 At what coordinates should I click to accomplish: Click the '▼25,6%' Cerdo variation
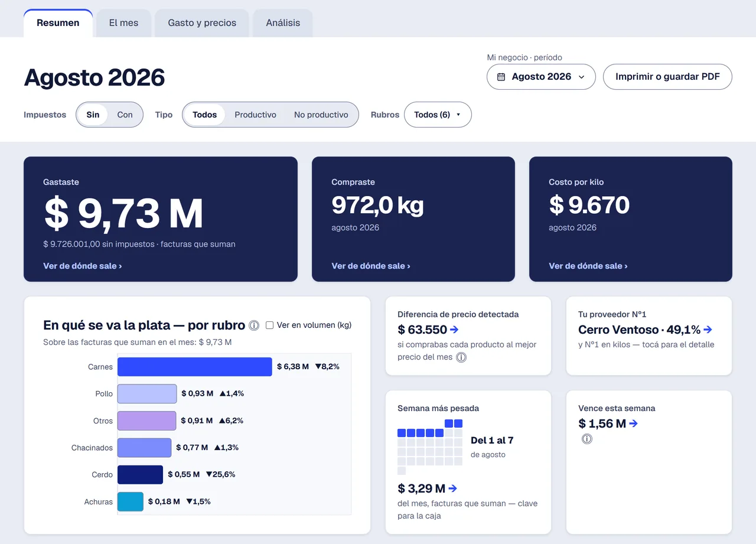point(220,474)
